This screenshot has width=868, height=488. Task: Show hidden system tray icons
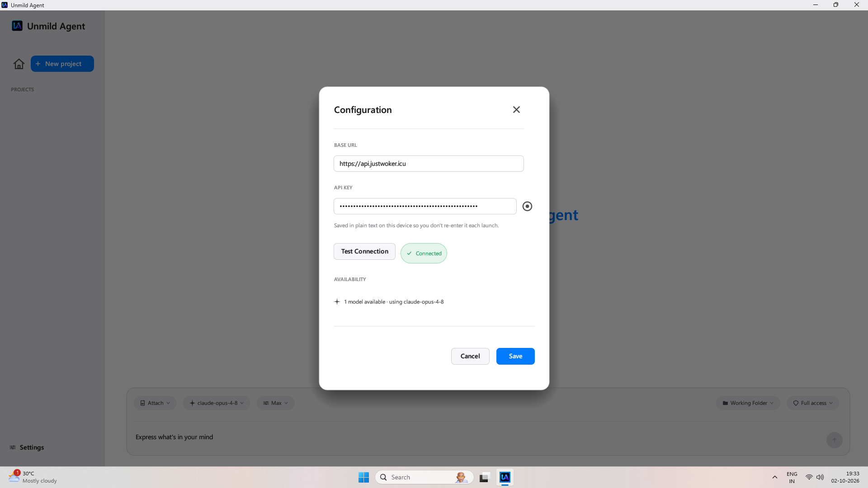click(x=774, y=477)
